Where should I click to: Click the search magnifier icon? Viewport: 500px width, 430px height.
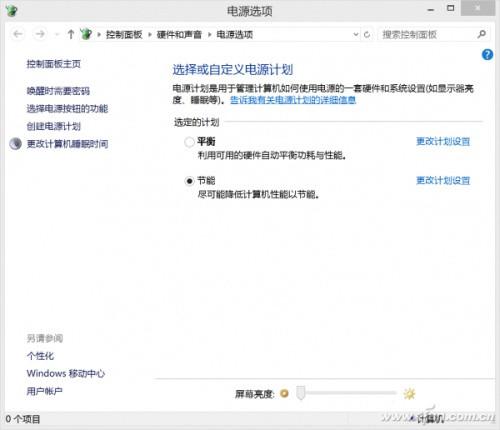[482, 34]
